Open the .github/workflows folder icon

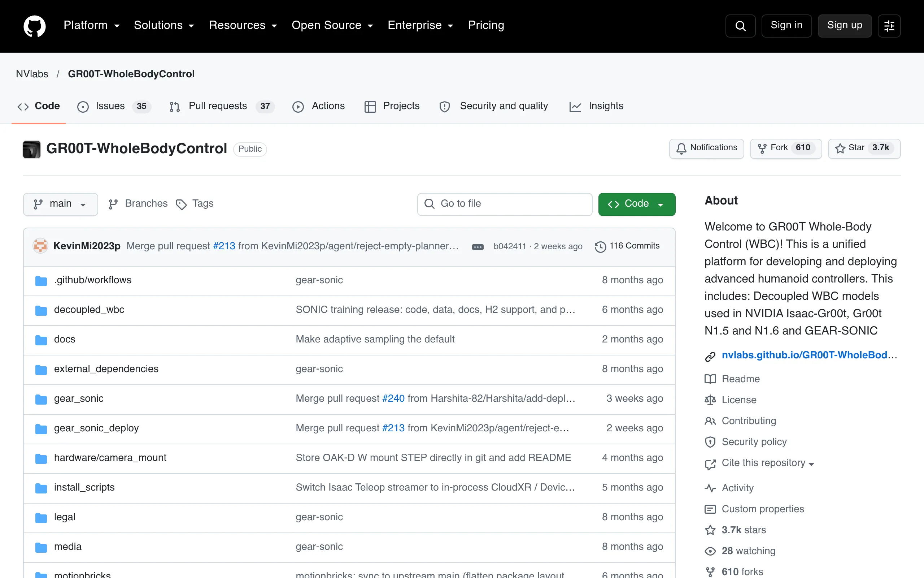(41, 281)
